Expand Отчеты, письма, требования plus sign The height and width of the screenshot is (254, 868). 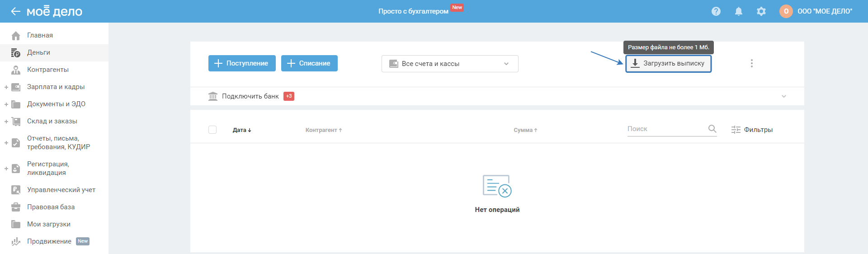click(x=6, y=143)
